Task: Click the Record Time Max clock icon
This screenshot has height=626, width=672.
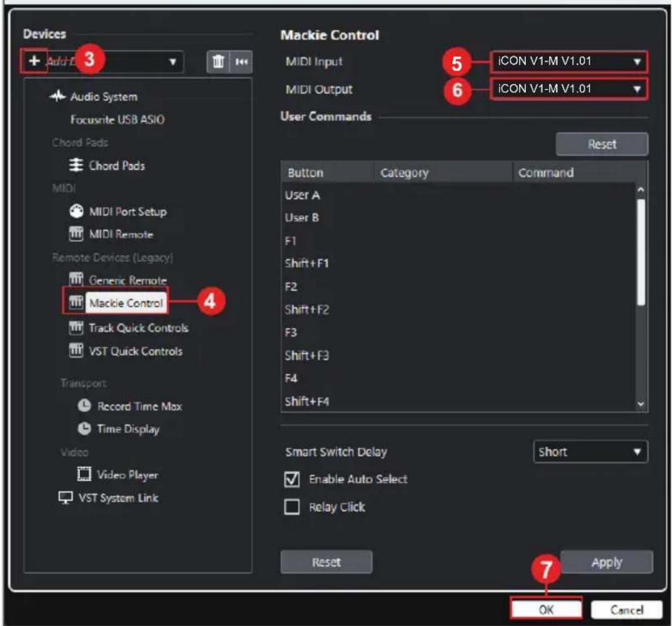Action: pyautogui.click(x=84, y=406)
